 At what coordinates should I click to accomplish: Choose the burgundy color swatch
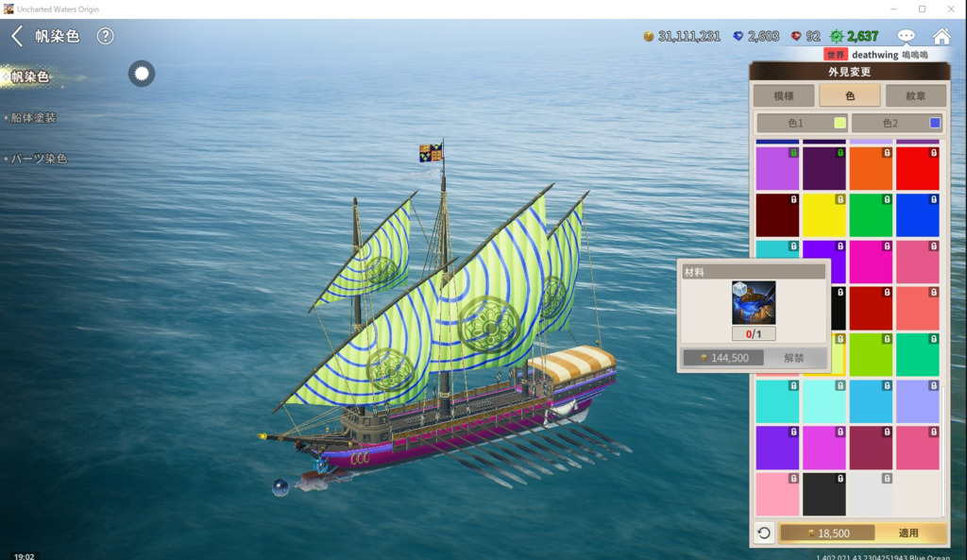871,449
